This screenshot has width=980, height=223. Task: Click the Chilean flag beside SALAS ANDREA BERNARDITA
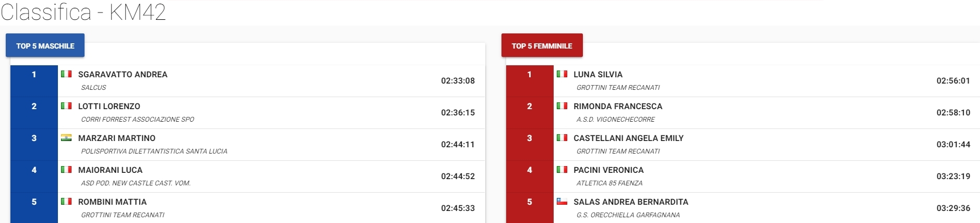[562, 202]
